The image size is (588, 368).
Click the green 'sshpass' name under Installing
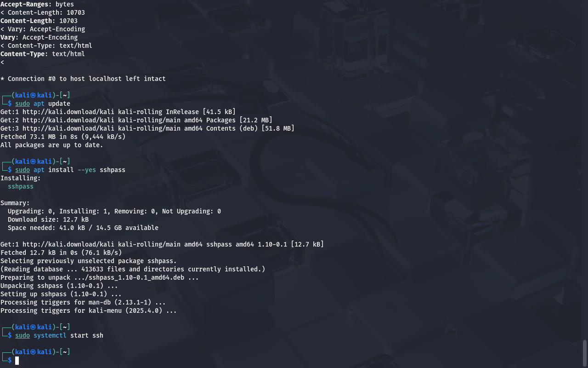[21, 186]
